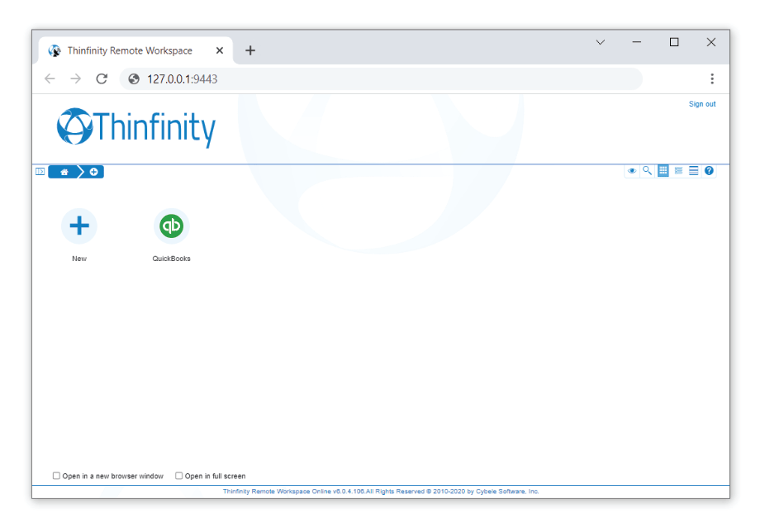Close the Thinfinity Remote Workspace tab

220,50
